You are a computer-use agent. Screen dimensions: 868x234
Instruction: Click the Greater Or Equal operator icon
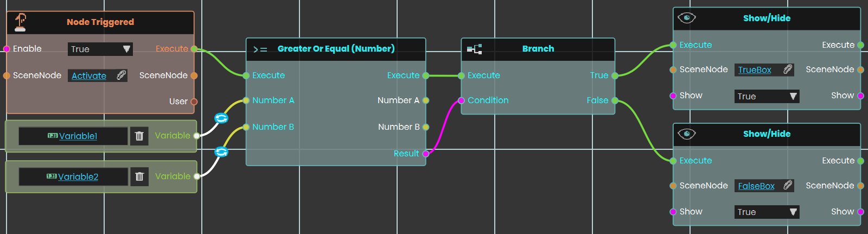[260, 49]
